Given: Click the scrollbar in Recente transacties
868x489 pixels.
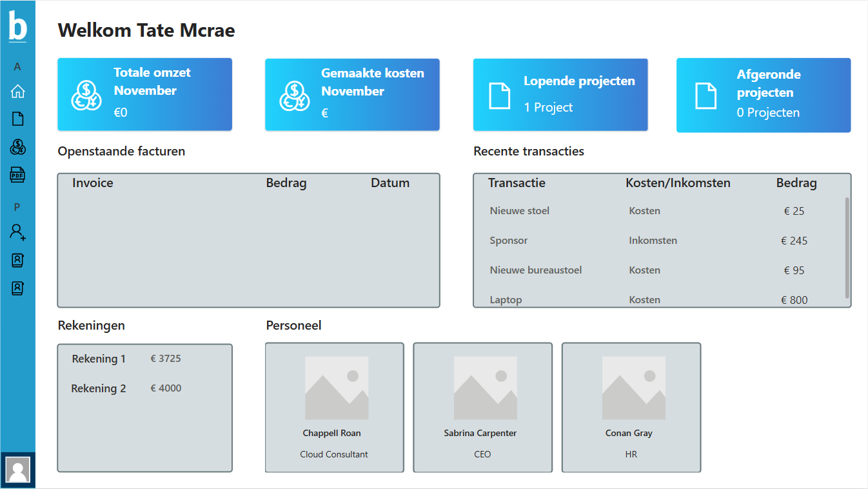Looking at the screenshot, I should [x=847, y=248].
